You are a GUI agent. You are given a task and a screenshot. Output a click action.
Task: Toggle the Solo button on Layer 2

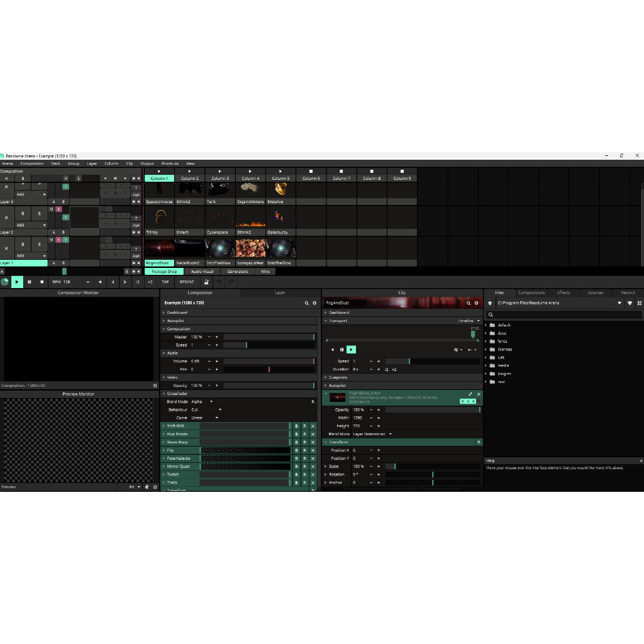point(39,214)
